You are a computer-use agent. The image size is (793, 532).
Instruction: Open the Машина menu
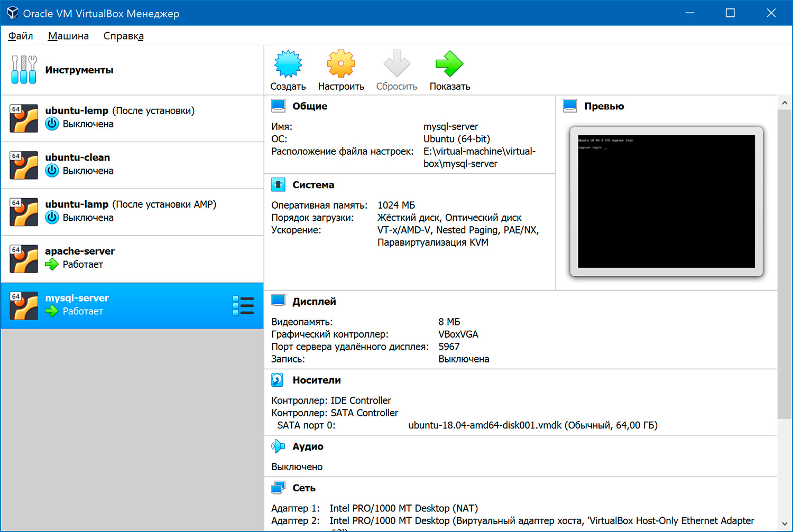[x=68, y=36]
